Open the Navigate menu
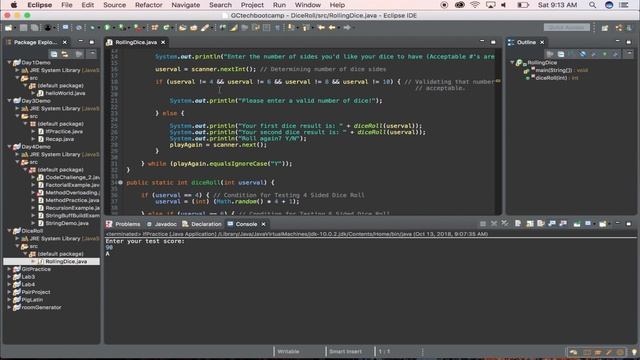 [x=186, y=5]
